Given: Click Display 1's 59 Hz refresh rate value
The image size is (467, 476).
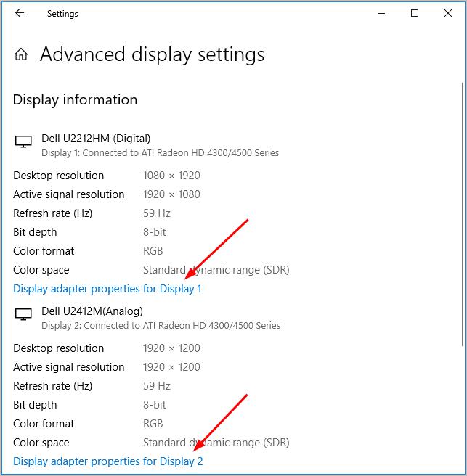Looking at the screenshot, I should coord(156,213).
